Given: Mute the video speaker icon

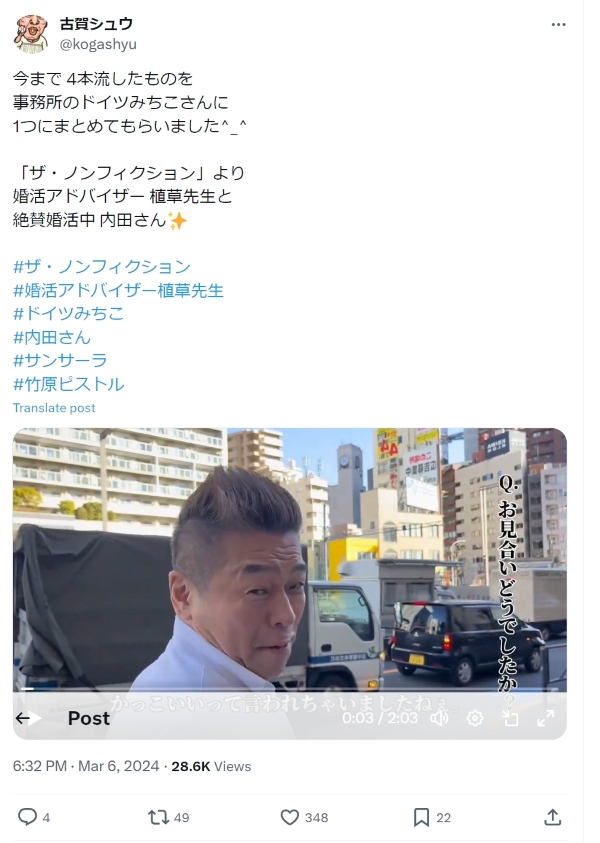Looking at the screenshot, I should 439,718.
